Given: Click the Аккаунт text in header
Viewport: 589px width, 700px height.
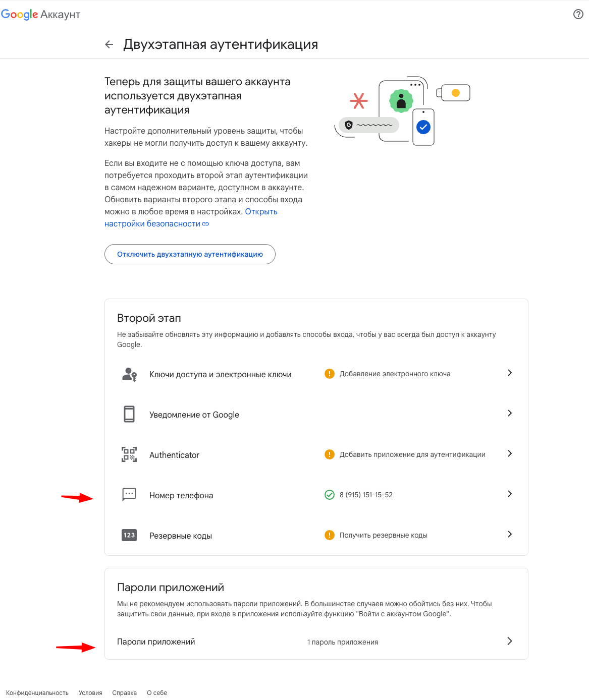Looking at the screenshot, I should [x=61, y=15].
